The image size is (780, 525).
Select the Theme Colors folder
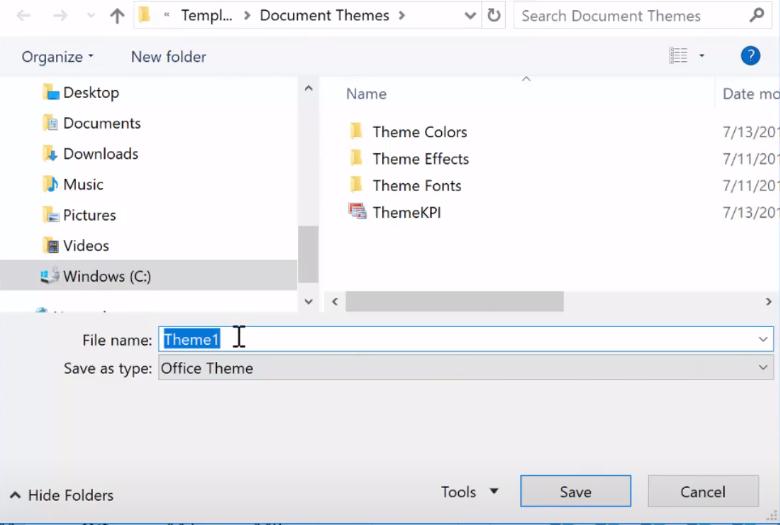(420, 132)
